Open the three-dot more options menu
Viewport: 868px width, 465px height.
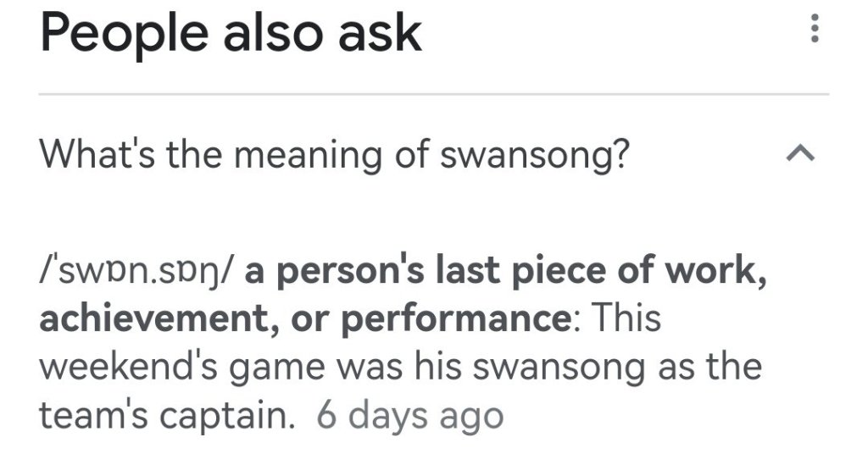(x=815, y=31)
